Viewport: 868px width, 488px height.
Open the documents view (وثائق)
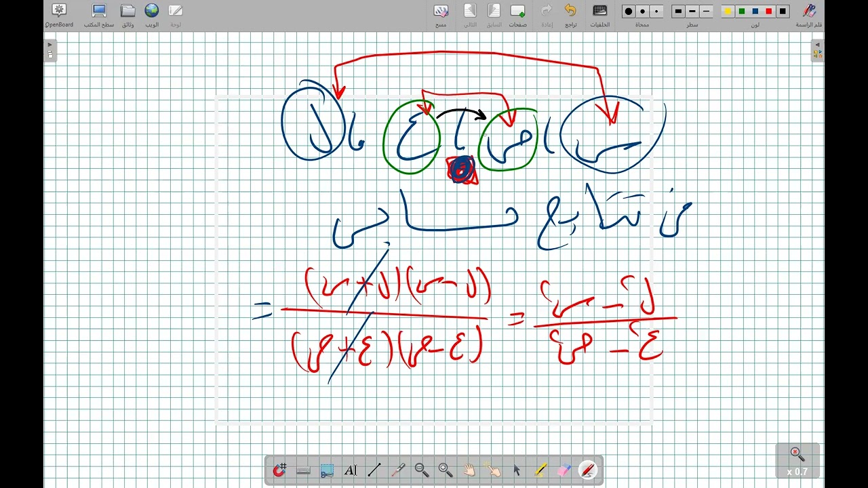(127, 15)
